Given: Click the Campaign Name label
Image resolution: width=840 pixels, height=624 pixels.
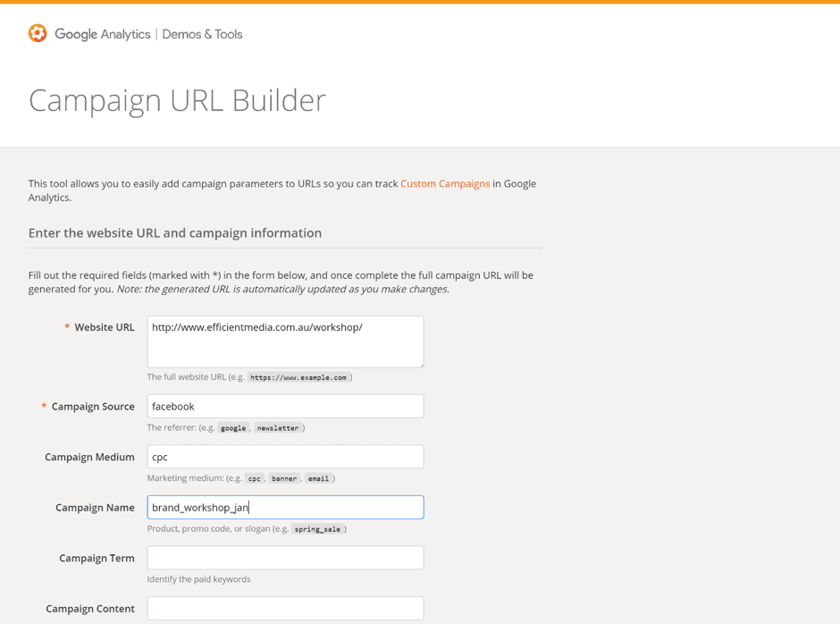Looking at the screenshot, I should tap(95, 508).
